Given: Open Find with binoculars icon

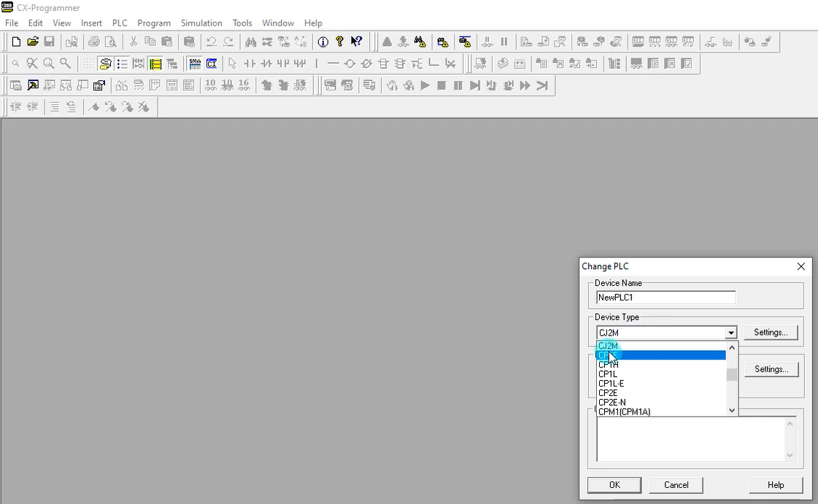Looking at the screenshot, I should pos(251,42).
